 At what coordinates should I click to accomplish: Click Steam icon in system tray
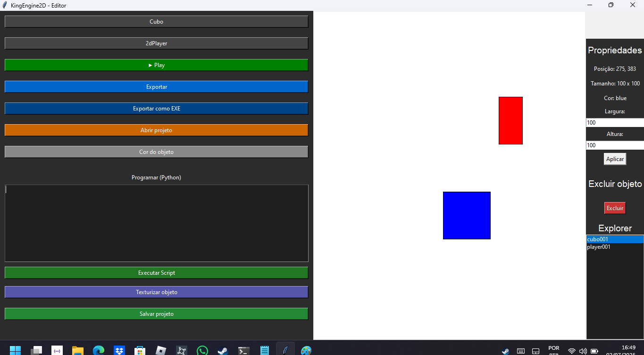click(505, 351)
